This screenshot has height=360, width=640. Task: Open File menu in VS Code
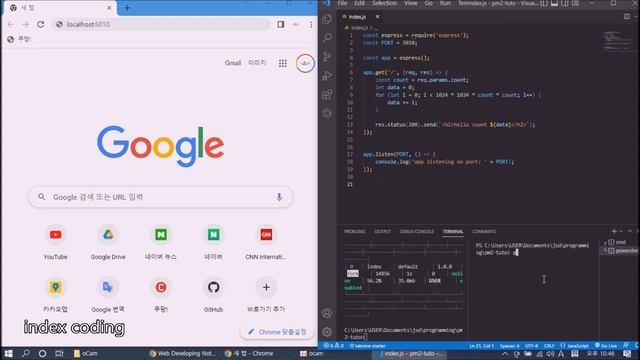pos(342,3)
